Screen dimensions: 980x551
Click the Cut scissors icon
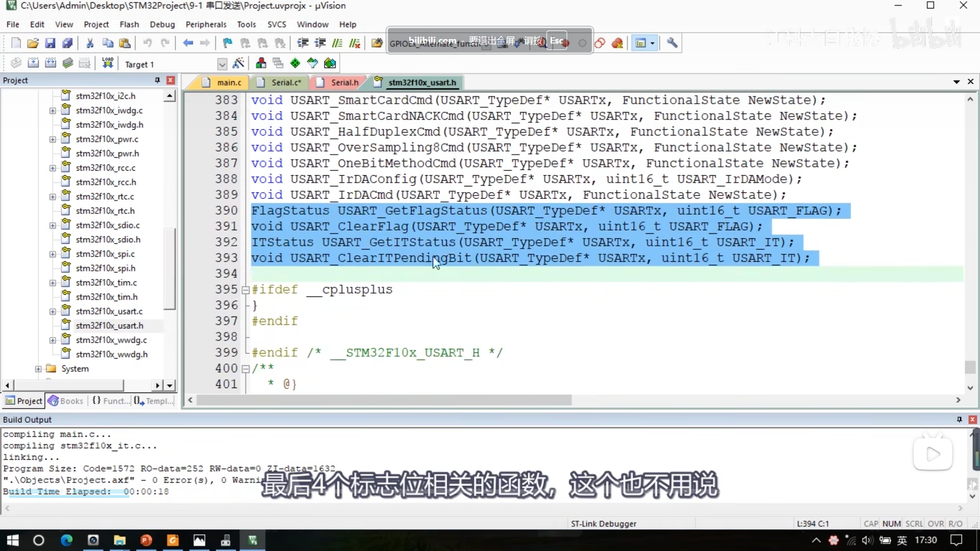(x=90, y=43)
